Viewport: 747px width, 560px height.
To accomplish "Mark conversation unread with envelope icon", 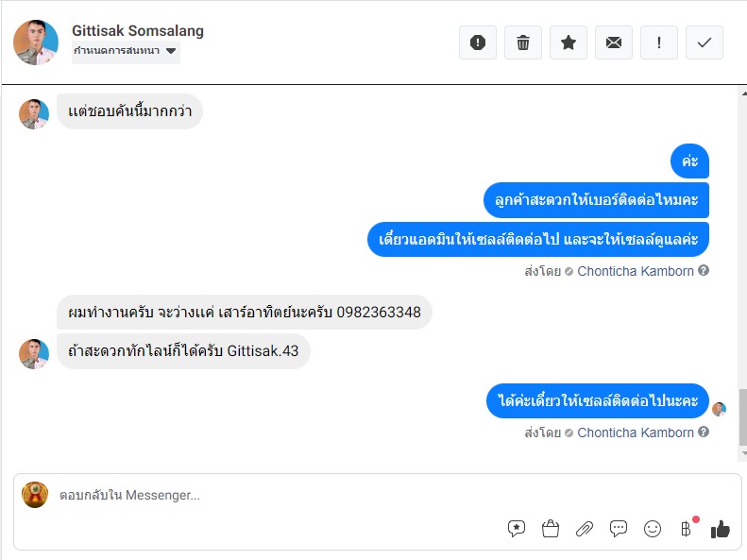I will pyautogui.click(x=614, y=42).
